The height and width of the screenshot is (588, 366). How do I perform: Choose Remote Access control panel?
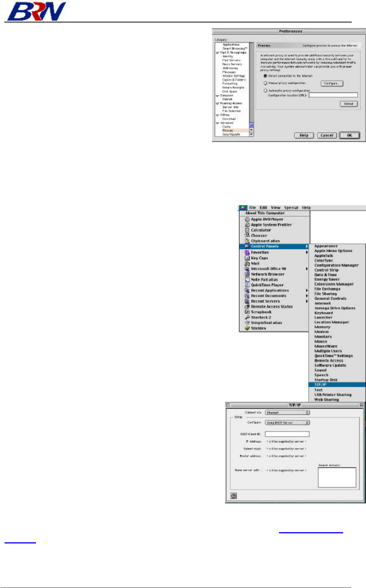328,361
